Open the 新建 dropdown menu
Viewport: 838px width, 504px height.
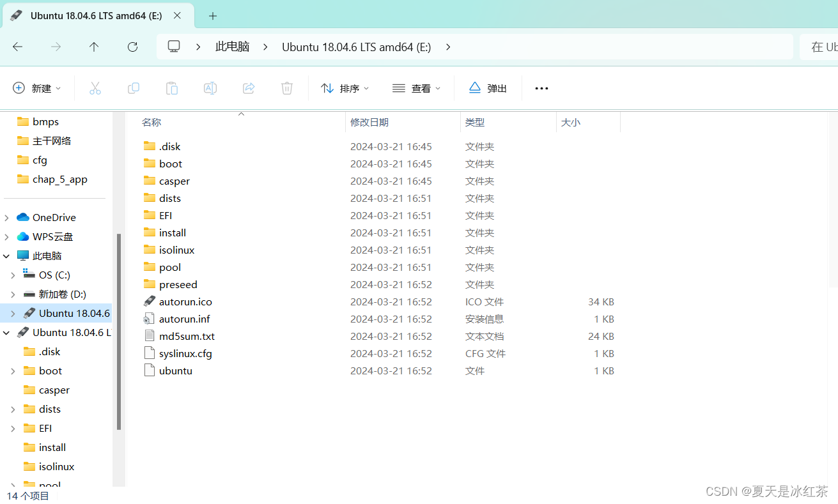[37, 88]
